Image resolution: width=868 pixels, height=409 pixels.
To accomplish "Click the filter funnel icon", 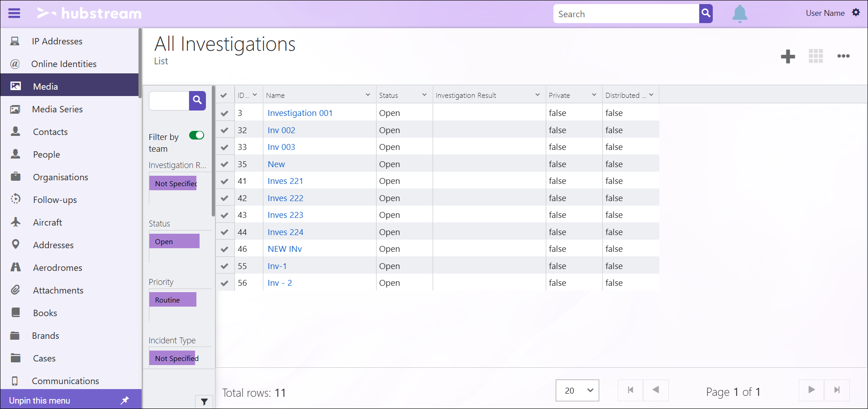I will (x=204, y=401).
